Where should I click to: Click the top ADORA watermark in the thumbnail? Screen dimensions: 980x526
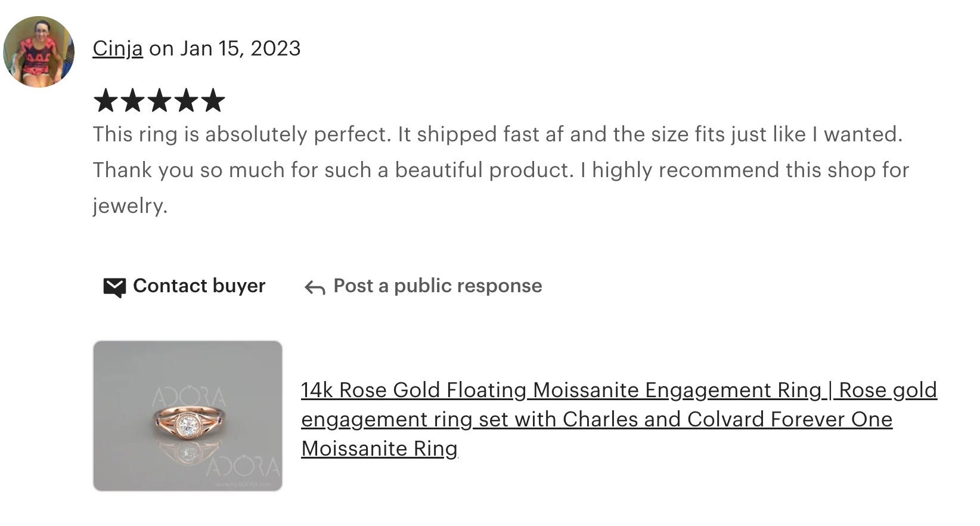tap(188, 397)
